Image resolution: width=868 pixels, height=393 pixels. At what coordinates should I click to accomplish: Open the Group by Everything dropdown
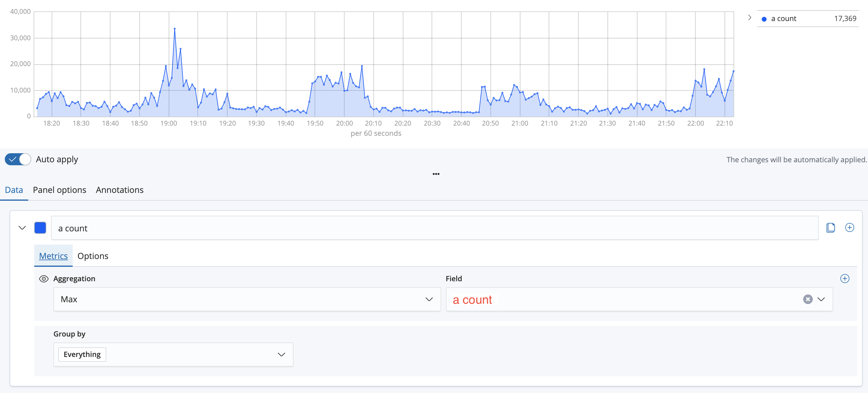173,355
